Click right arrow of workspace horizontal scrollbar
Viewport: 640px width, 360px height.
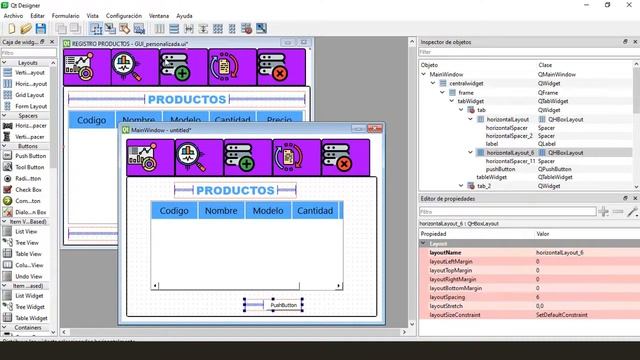pyautogui.click(x=404, y=332)
